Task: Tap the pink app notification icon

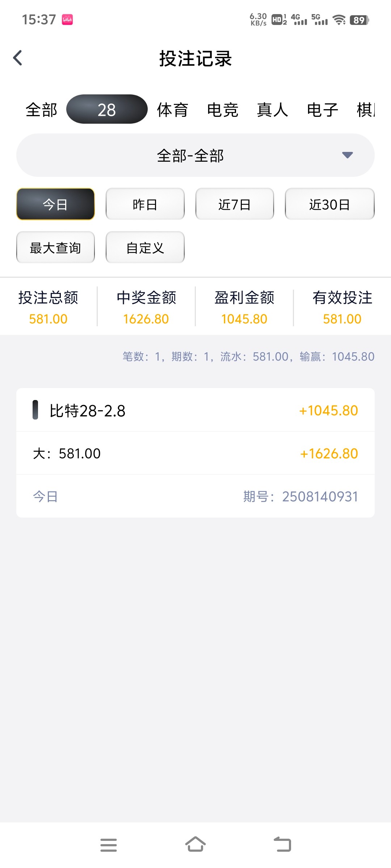Action: coord(67,20)
